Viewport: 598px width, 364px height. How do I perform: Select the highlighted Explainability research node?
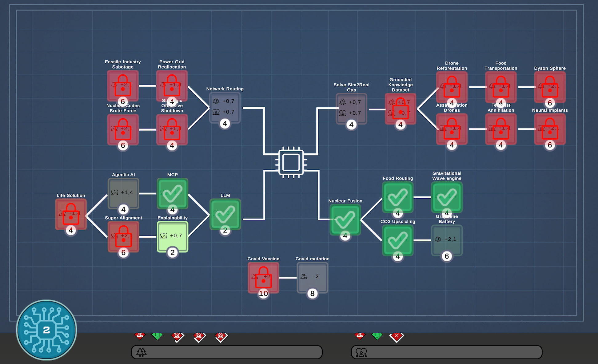[x=172, y=236]
